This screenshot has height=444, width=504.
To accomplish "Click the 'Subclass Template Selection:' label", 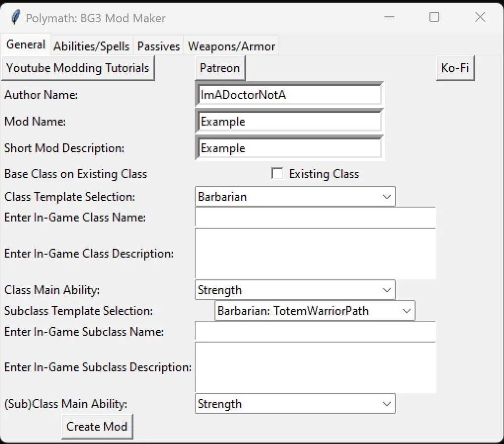I will (79, 311).
